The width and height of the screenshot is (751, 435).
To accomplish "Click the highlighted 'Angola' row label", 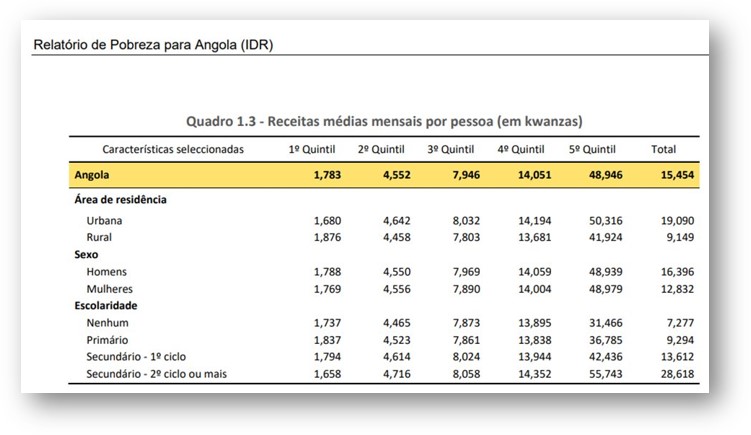I will coord(92,175).
